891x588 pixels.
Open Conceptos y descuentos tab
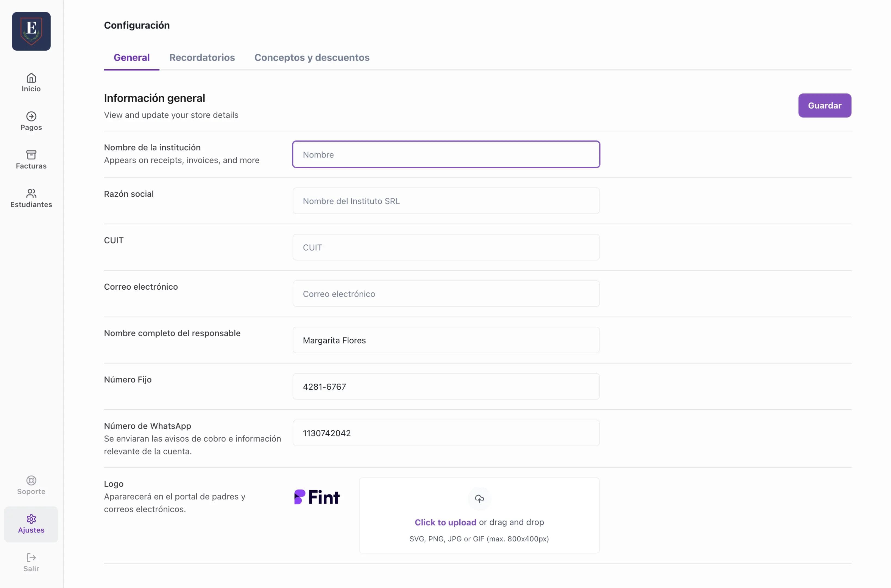coord(312,57)
